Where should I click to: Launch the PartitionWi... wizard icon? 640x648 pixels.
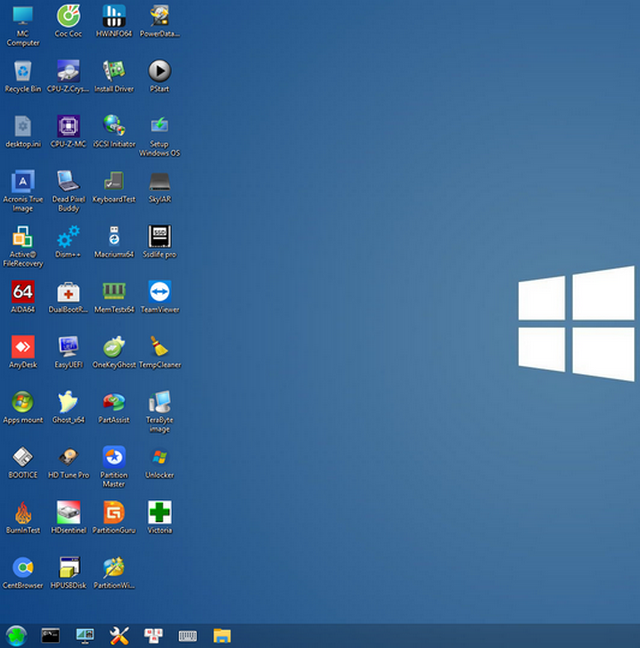pyautogui.click(x=114, y=572)
